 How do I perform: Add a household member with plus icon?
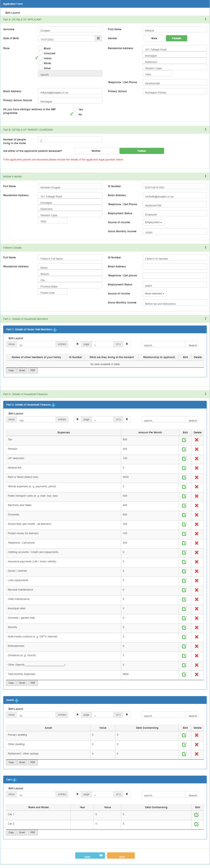[55, 330]
